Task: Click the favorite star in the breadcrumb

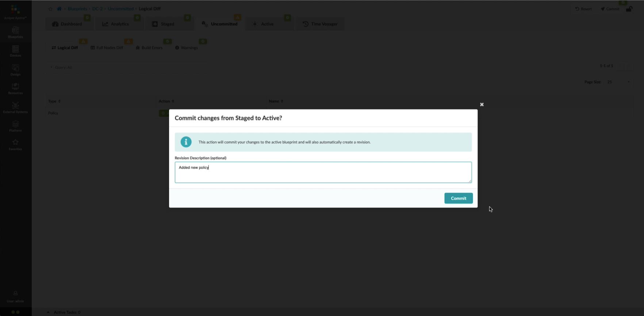Action: pyautogui.click(x=50, y=9)
